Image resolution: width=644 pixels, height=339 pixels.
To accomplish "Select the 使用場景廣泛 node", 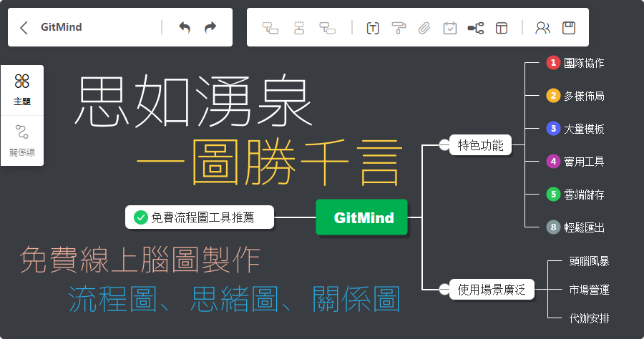I will (x=492, y=290).
